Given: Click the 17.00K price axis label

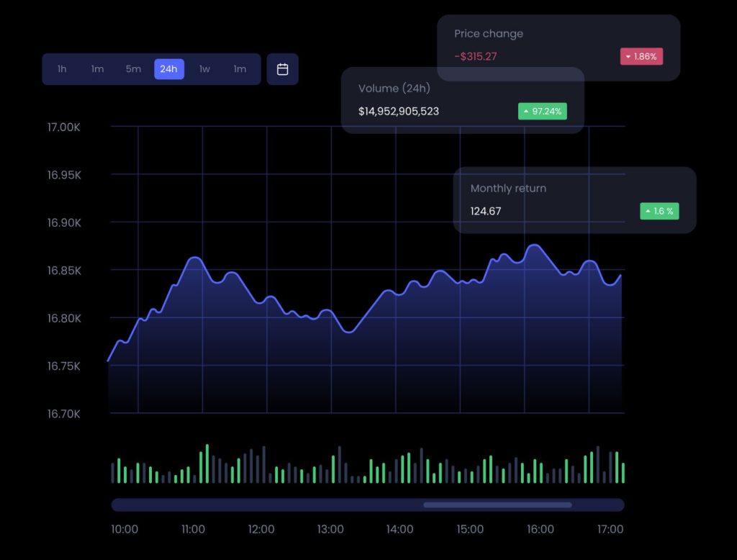Looking at the screenshot, I should pyautogui.click(x=64, y=127).
